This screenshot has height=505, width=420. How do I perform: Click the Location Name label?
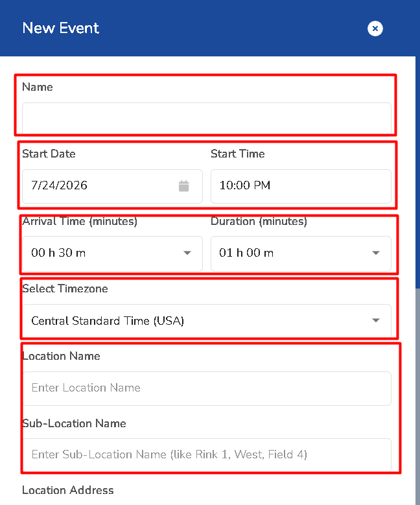(61, 356)
